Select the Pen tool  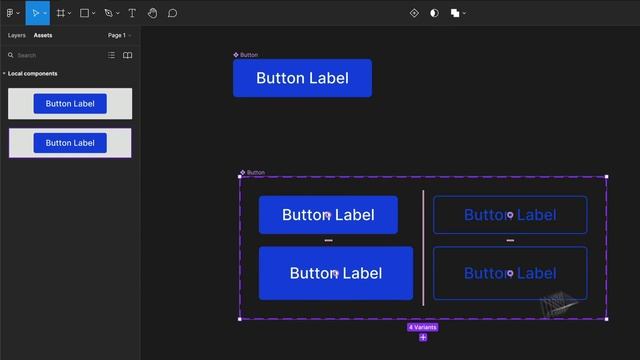(108, 13)
